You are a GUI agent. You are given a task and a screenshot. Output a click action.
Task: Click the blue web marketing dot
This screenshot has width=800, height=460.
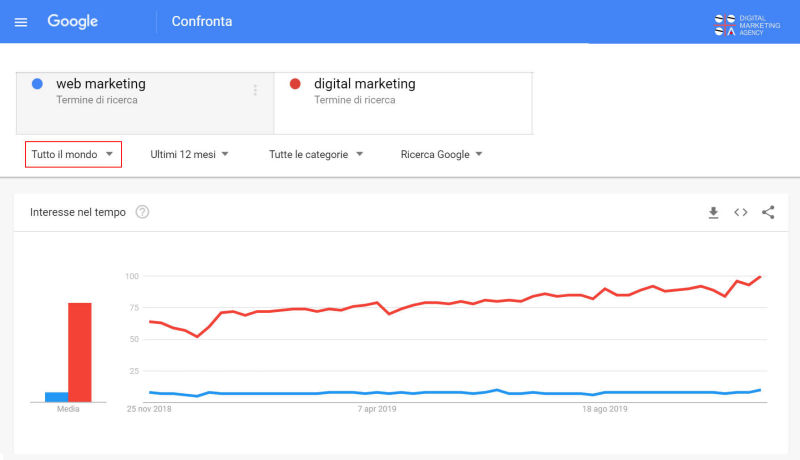click(37, 84)
